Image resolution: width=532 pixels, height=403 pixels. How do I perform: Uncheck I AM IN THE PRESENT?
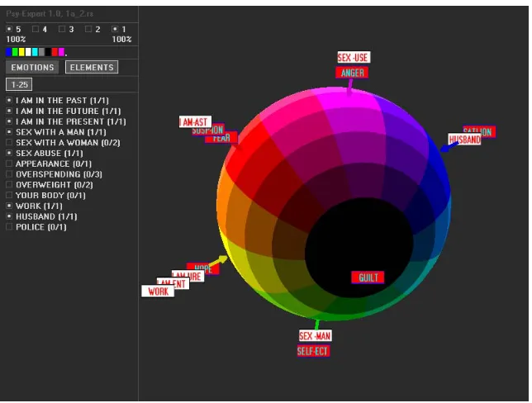10,121
